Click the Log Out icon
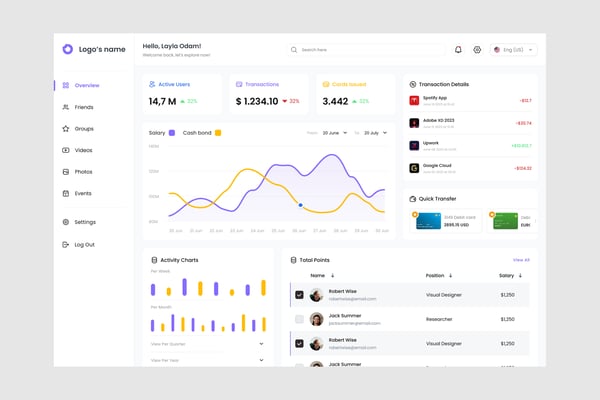 (x=65, y=245)
